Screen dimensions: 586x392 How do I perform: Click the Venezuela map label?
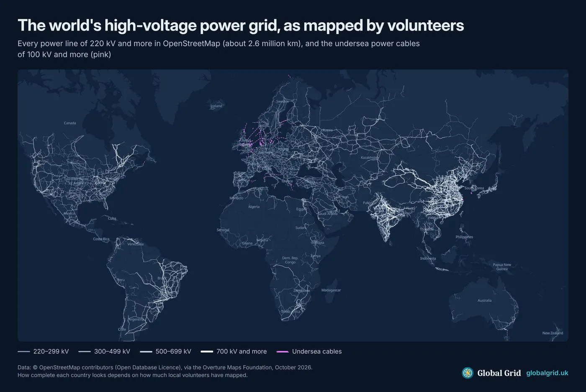135,244
